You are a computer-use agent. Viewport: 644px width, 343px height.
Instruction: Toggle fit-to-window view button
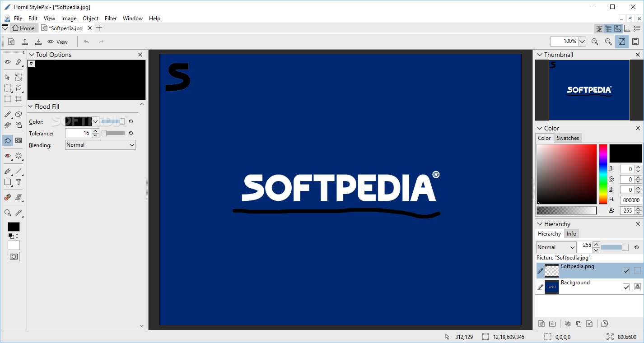622,42
